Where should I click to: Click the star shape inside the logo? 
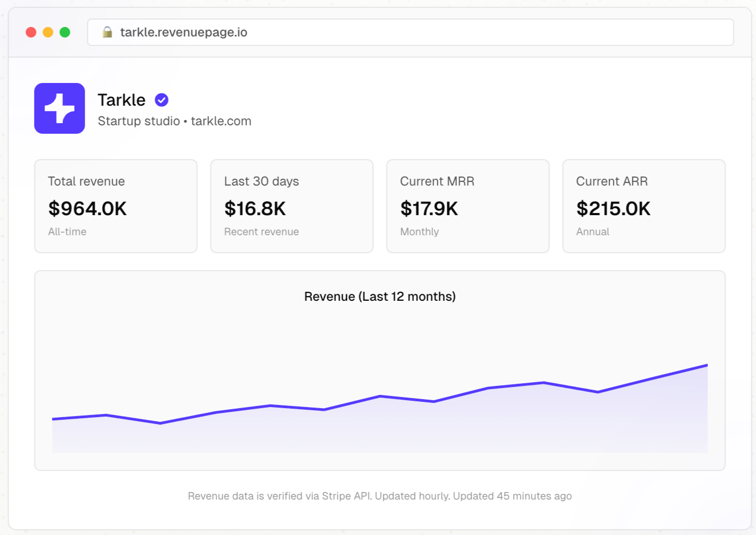coord(59,108)
